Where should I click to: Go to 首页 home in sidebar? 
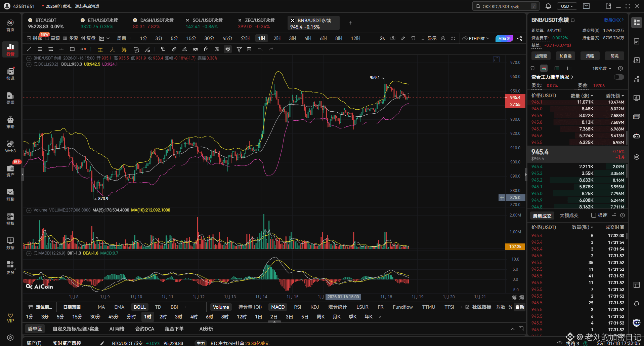click(x=10, y=26)
